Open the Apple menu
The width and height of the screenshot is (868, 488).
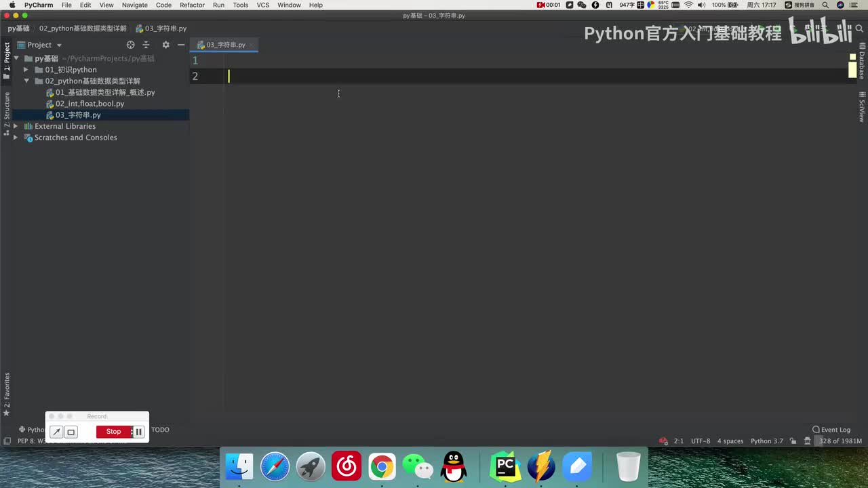pos(12,5)
